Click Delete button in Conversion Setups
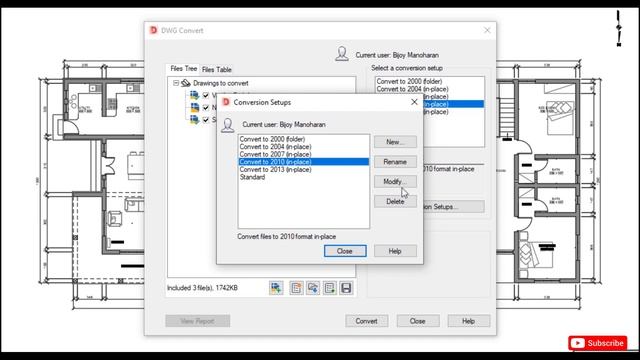The image size is (640, 360). [395, 202]
